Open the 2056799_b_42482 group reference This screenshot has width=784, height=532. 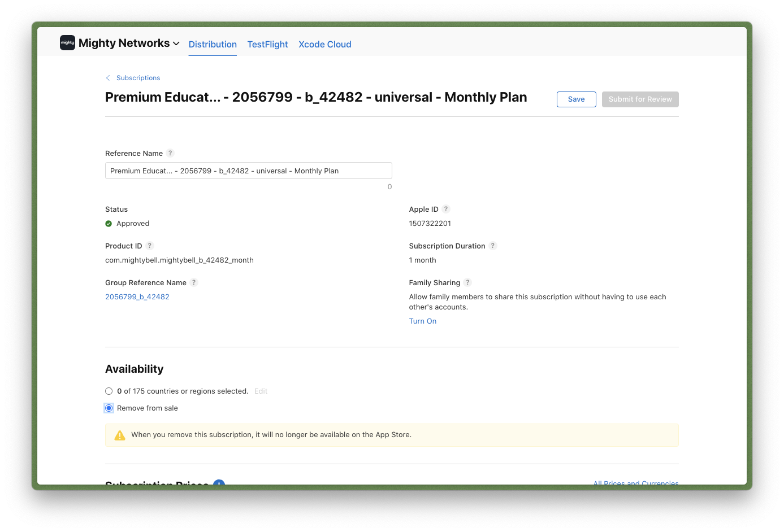tap(137, 296)
